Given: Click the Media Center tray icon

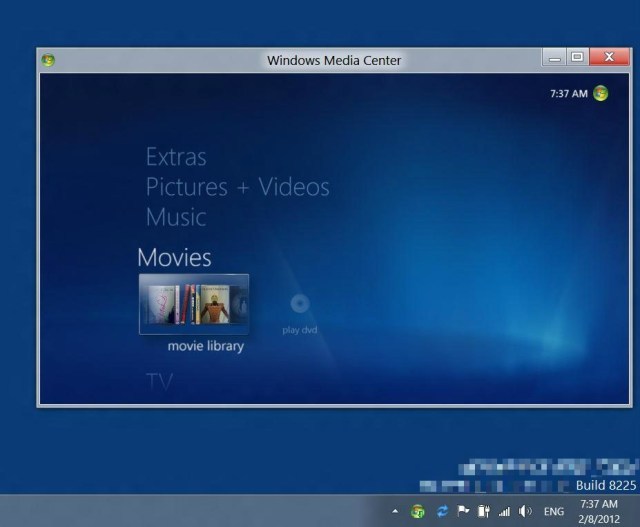Looking at the screenshot, I should (x=418, y=511).
